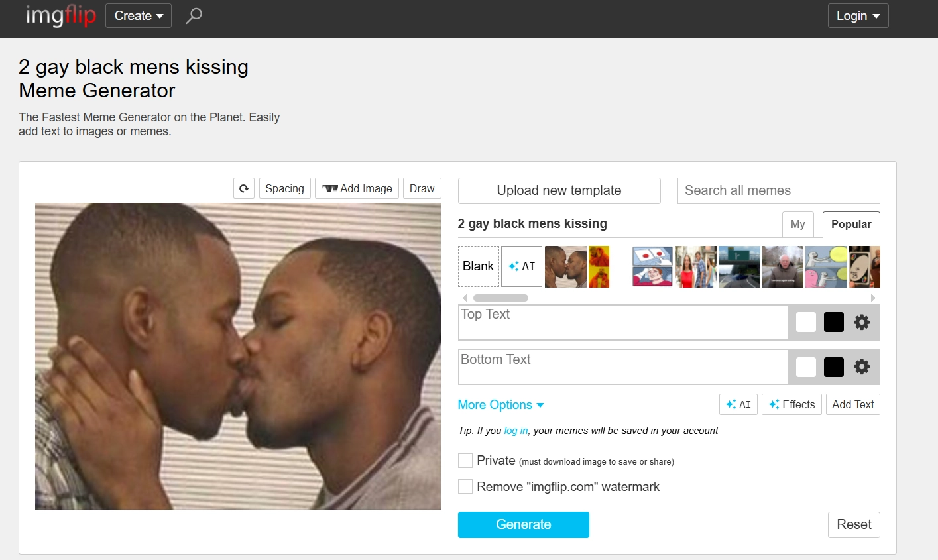Click the AI button near Effects
The image size is (938, 560).
coord(738,404)
